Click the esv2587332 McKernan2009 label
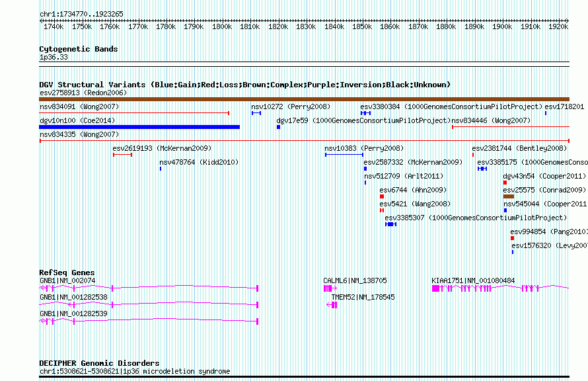588x381 pixels. 413,162
